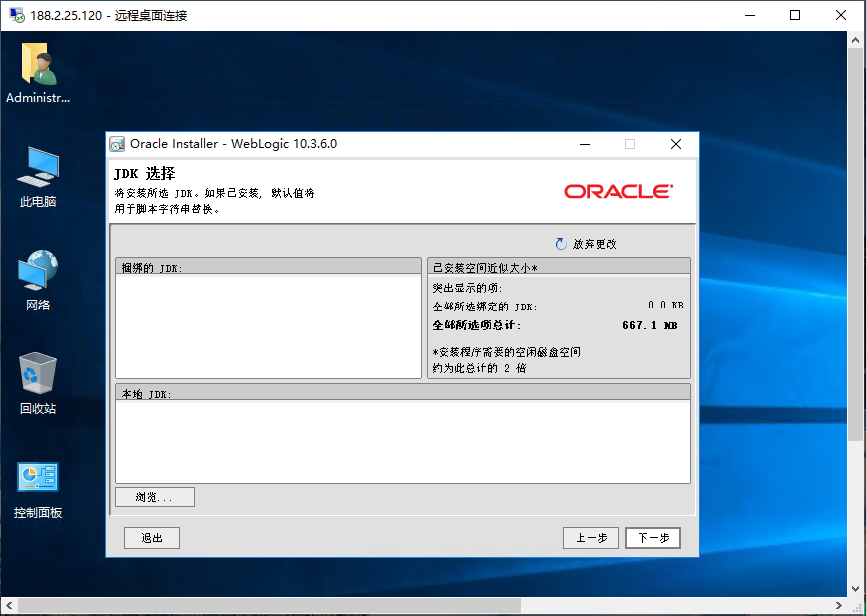This screenshot has height=616, width=866.
Task: Minimize the Oracle Installer window
Action: [x=585, y=144]
